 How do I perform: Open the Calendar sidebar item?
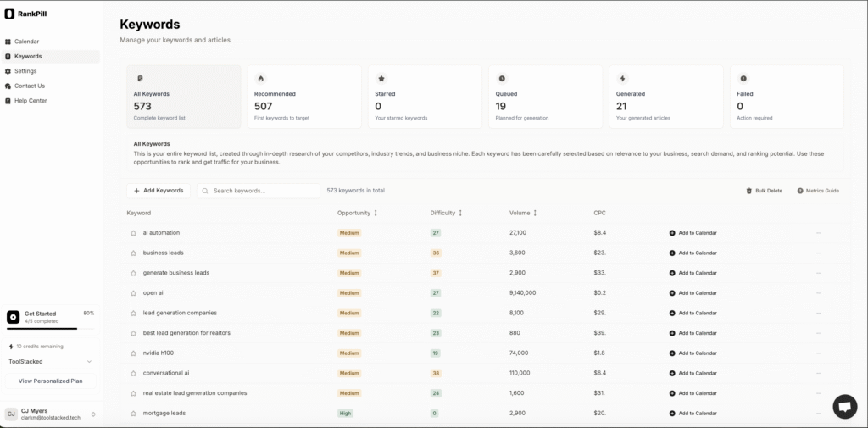point(50,42)
